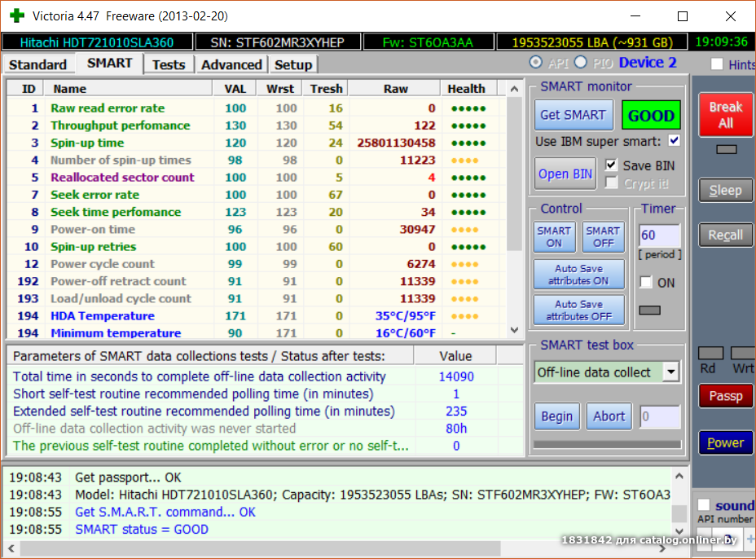Click the Power button
The width and height of the screenshot is (756, 559).
[726, 442]
